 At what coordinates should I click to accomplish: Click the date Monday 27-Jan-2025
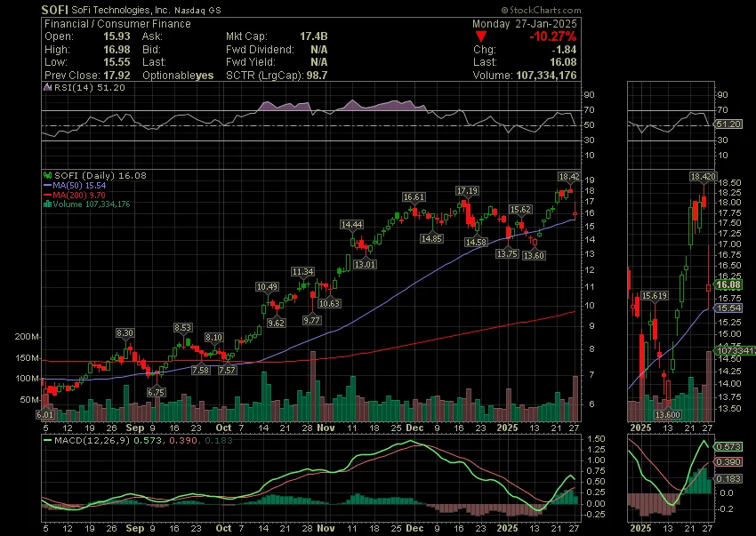pos(524,24)
